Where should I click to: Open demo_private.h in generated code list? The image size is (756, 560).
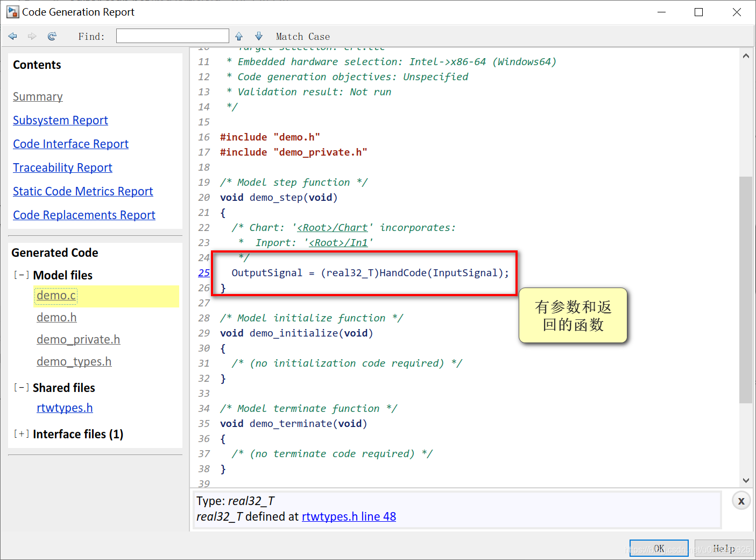[x=79, y=339]
